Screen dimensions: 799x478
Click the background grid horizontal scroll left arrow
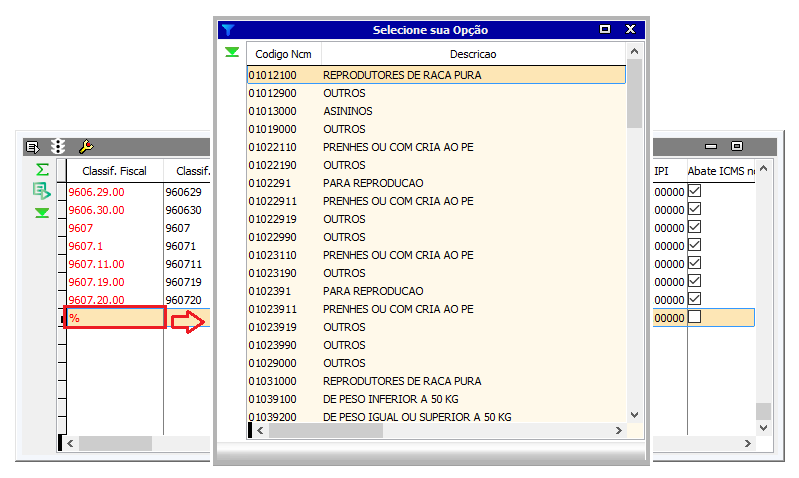[x=70, y=443]
